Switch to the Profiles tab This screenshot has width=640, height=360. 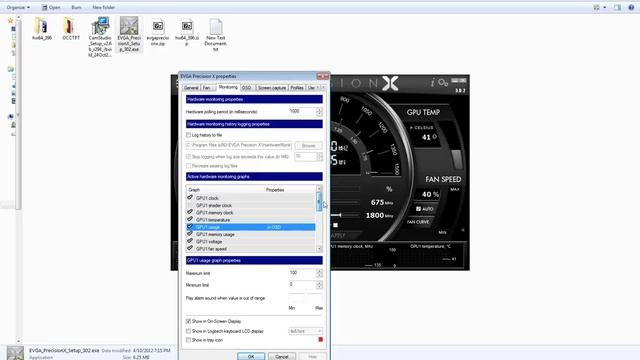click(x=297, y=88)
